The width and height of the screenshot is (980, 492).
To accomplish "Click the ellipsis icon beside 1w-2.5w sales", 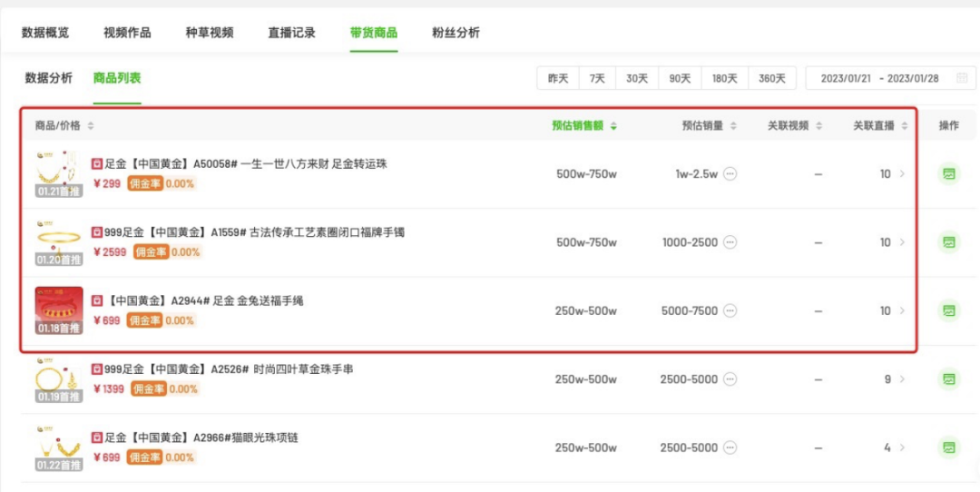I will click(x=730, y=174).
